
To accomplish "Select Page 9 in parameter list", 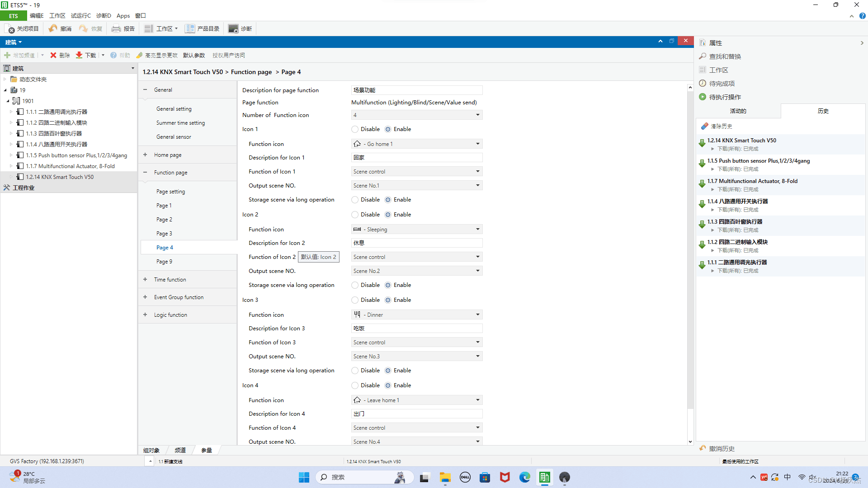I will coord(164,262).
